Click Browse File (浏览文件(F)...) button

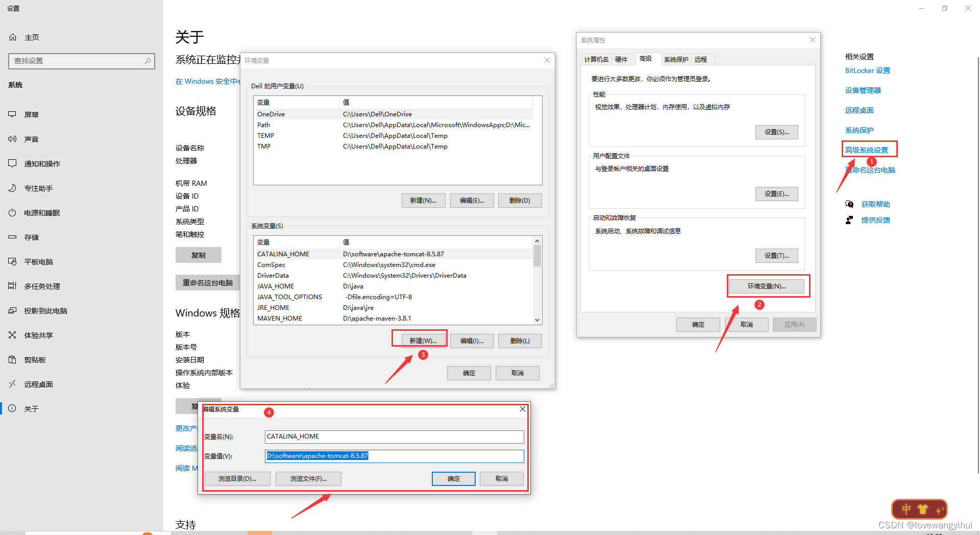[308, 478]
